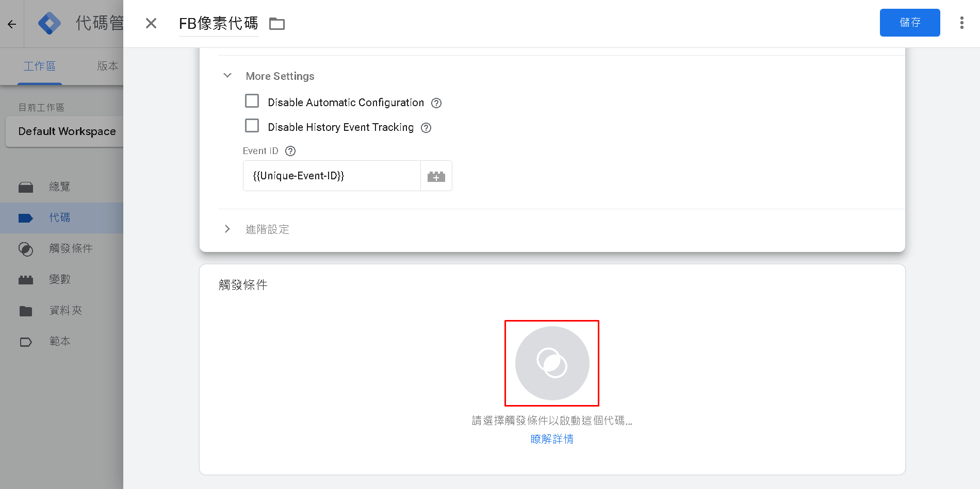Switch to 工作區 tab
980x489 pixels.
click(40, 66)
